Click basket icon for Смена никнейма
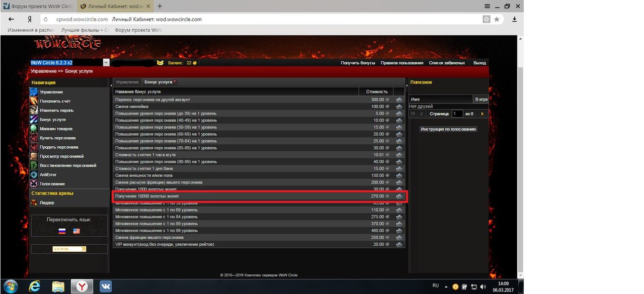644x294 pixels. click(399, 107)
